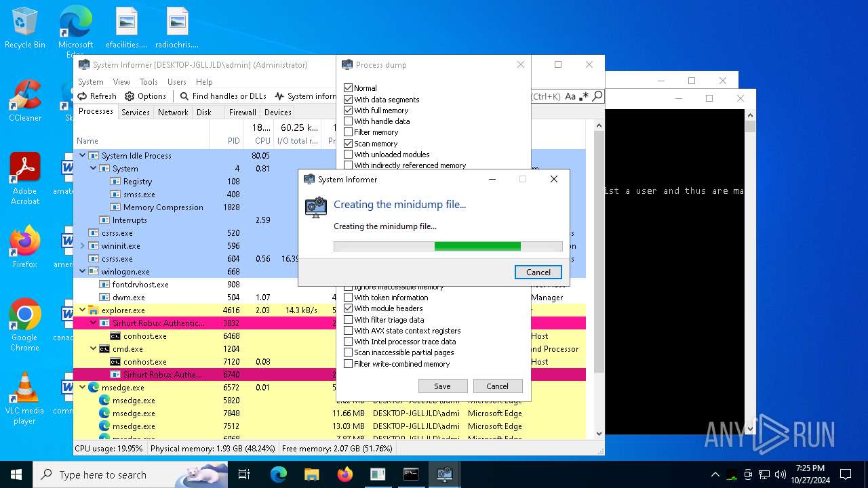
Task: Enable With AVX state context registers
Action: (x=348, y=331)
